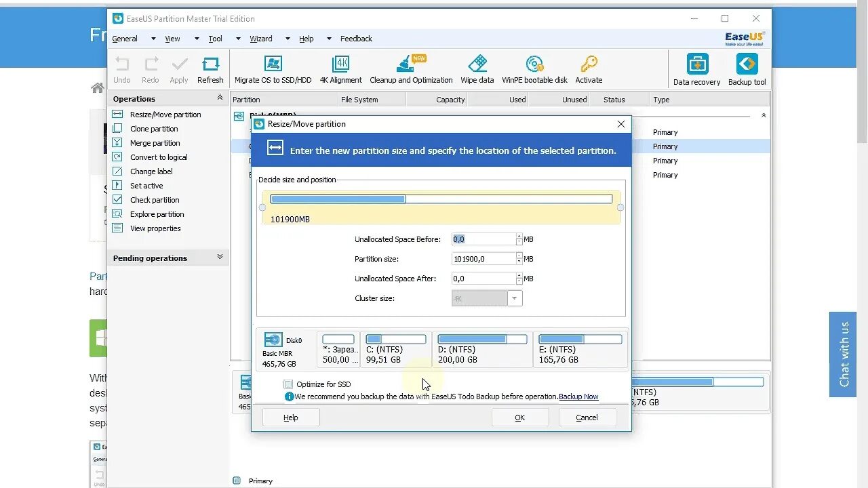Viewport: 868px width, 488px height.
Task: Open the Backup tool
Action: pos(747,70)
